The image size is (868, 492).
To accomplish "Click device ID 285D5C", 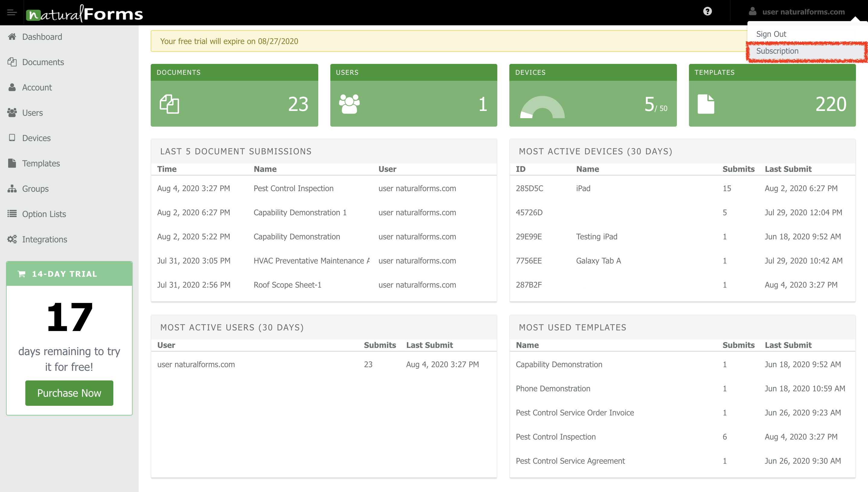I will (x=529, y=188).
